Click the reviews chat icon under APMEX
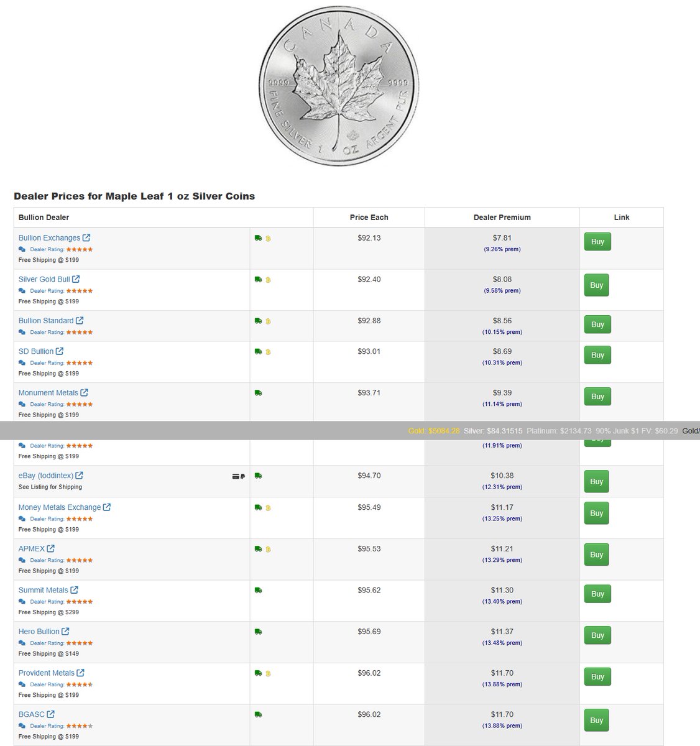The height and width of the screenshot is (746, 700). (x=22, y=560)
